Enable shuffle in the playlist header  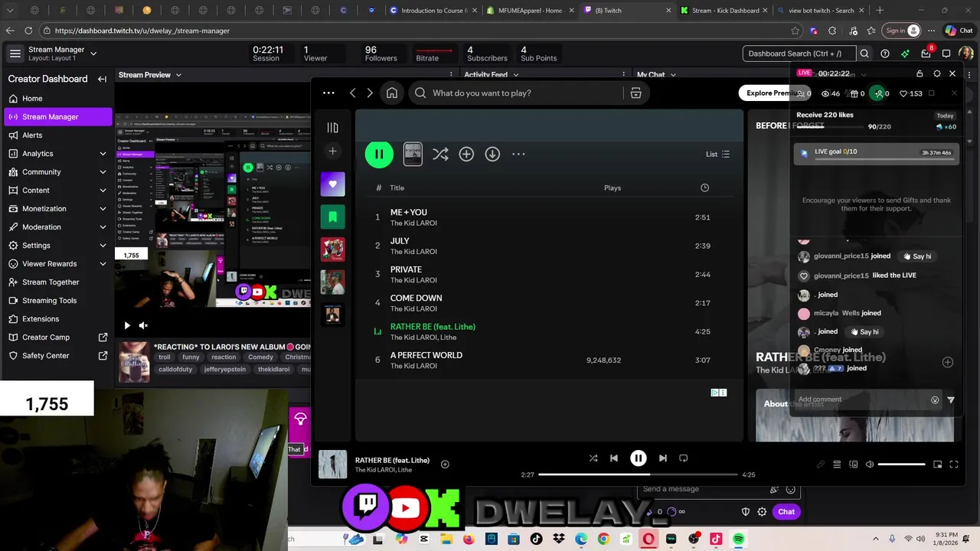click(x=440, y=154)
